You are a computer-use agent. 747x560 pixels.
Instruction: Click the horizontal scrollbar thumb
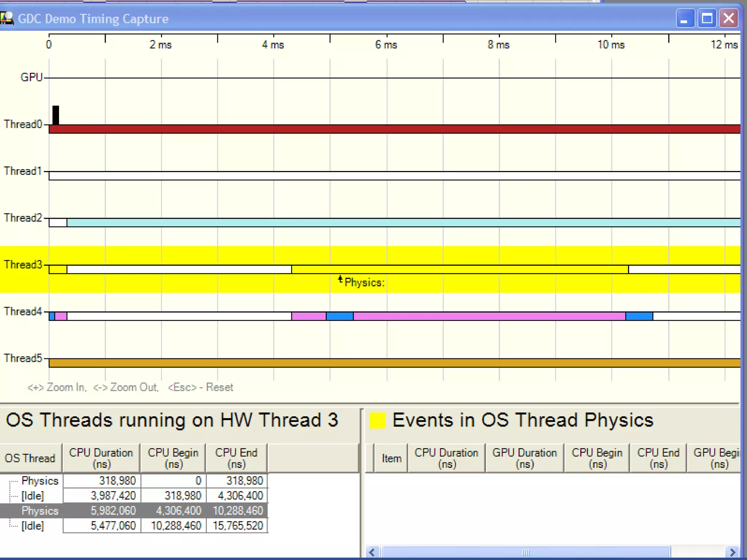[x=525, y=552]
